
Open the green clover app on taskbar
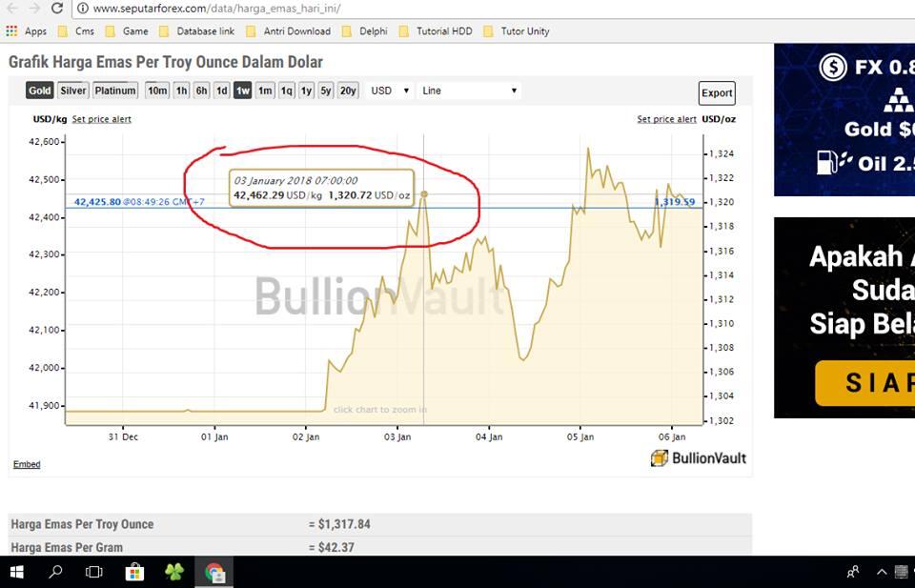click(x=173, y=572)
